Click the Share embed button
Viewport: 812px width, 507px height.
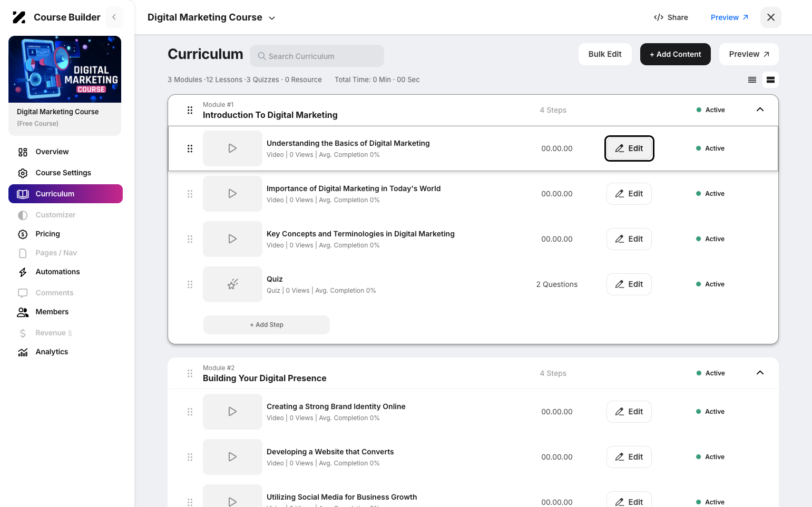(x=671, y=17)
